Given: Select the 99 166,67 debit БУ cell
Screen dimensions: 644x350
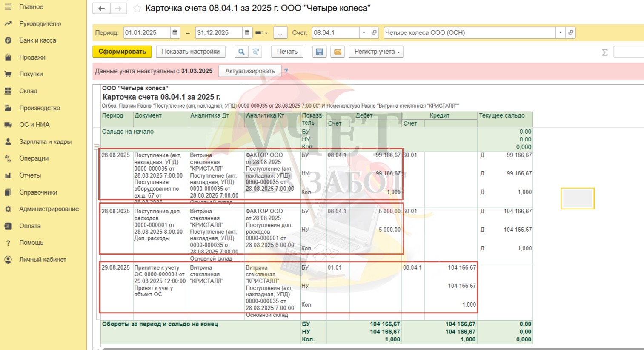Looking at the screenshot, I should point(375,155).
